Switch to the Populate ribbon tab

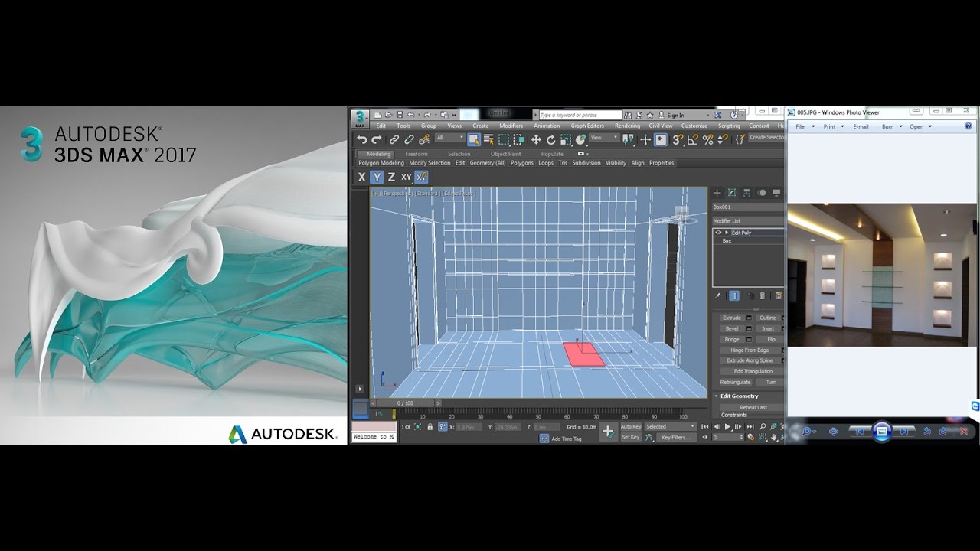552,154
